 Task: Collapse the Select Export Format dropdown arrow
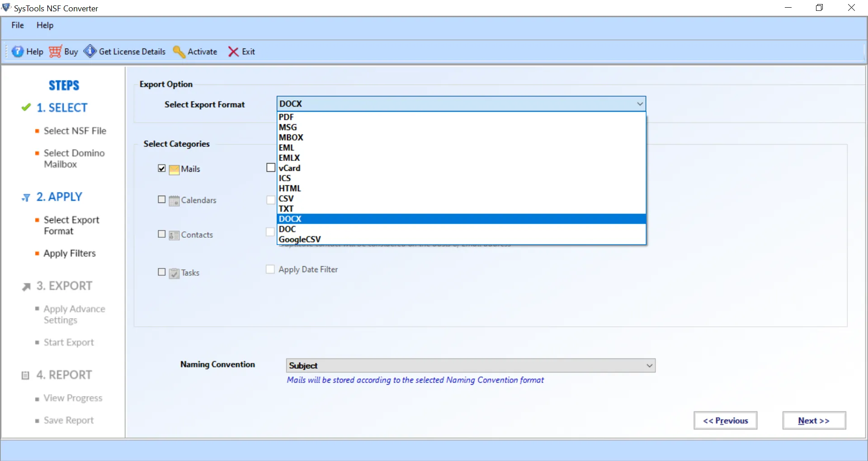(640, 104)
